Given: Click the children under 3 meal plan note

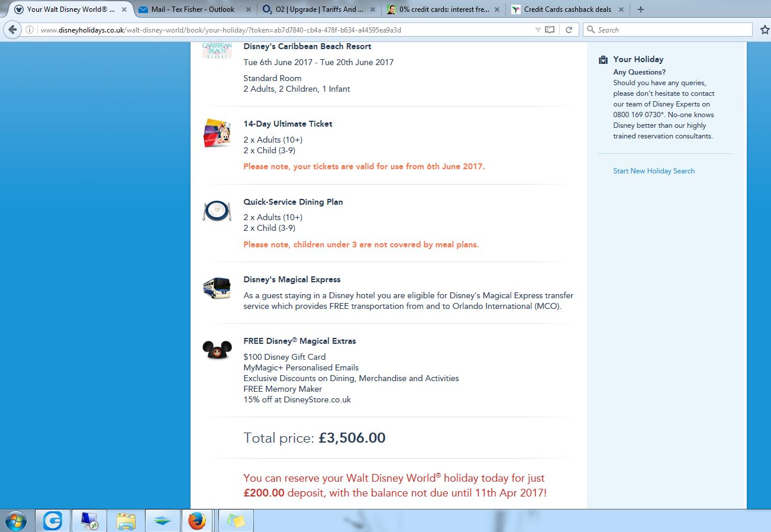Looking at the screenshot, I should click(x=361, y=244).
